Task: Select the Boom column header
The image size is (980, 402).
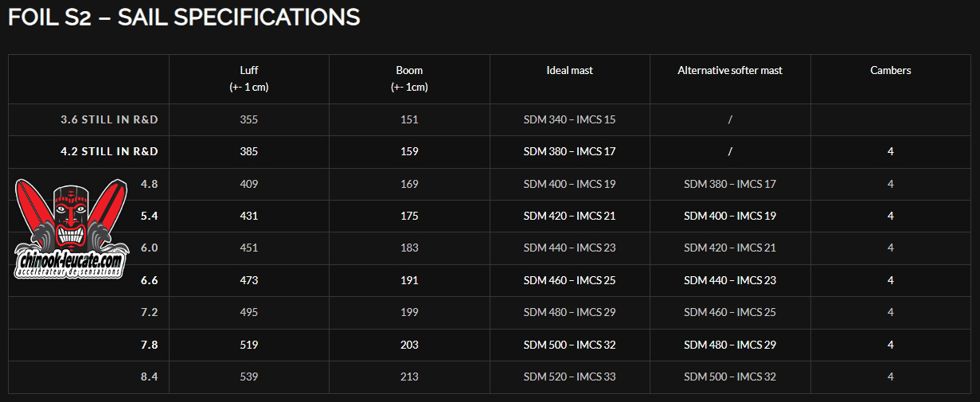Action: [409, 78]
